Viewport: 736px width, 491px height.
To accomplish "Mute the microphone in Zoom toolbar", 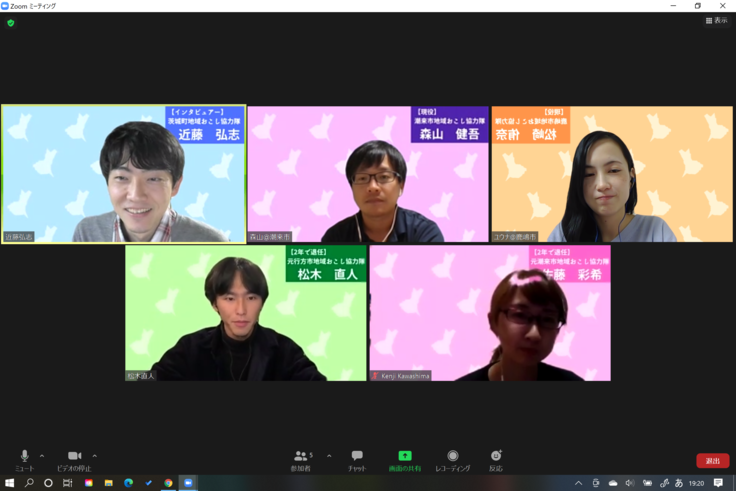I will tap(24, 457).
